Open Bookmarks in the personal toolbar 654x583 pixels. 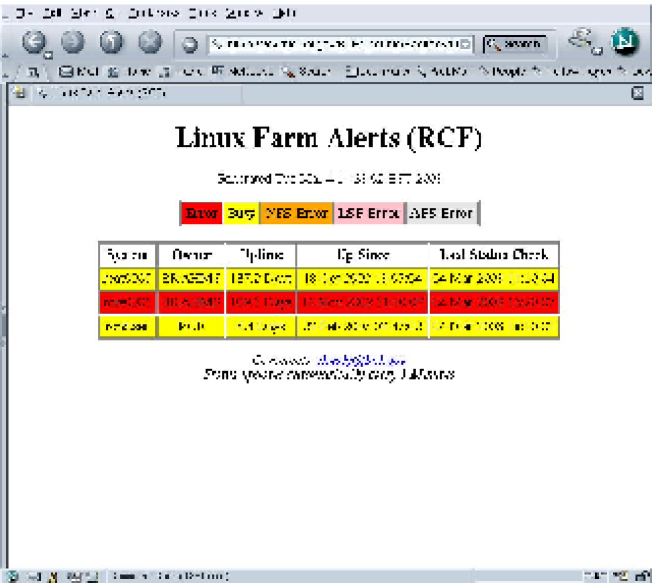[377, 72]
